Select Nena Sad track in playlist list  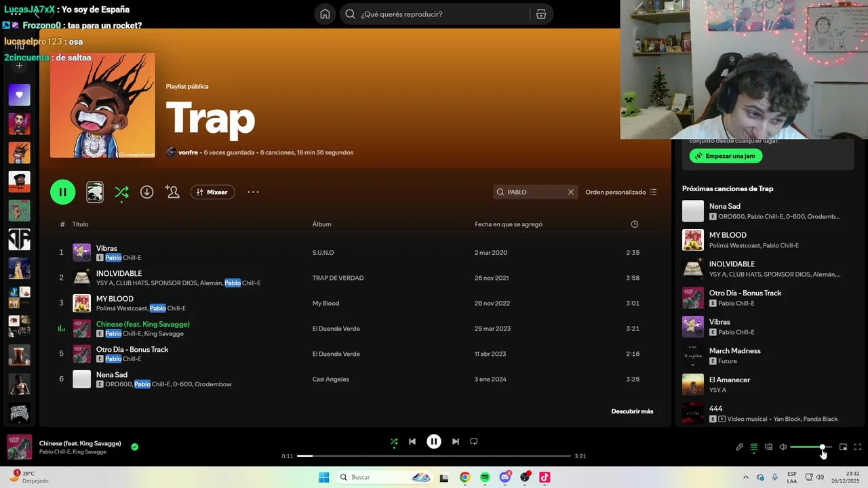click(112, 375)
